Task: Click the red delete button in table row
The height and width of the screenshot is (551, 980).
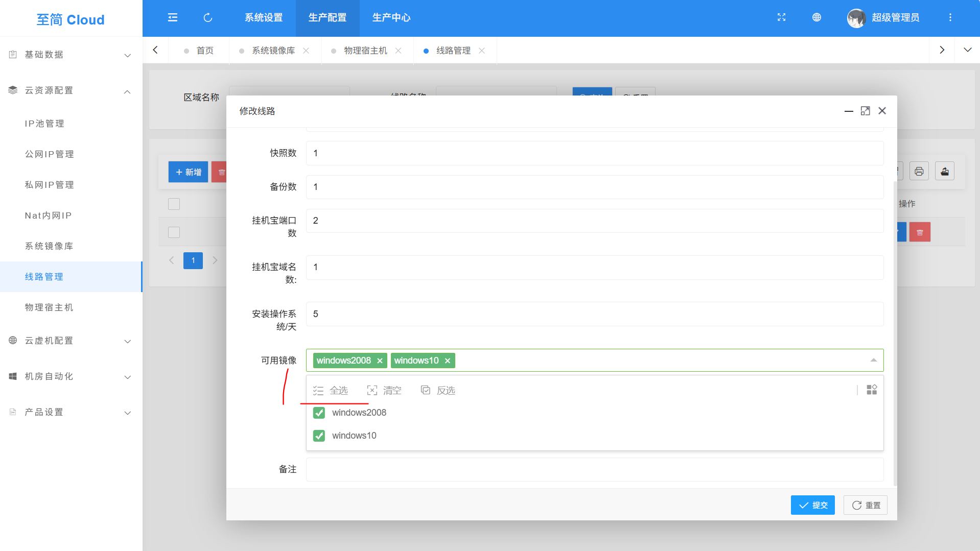Action: [x=920, y=232]
